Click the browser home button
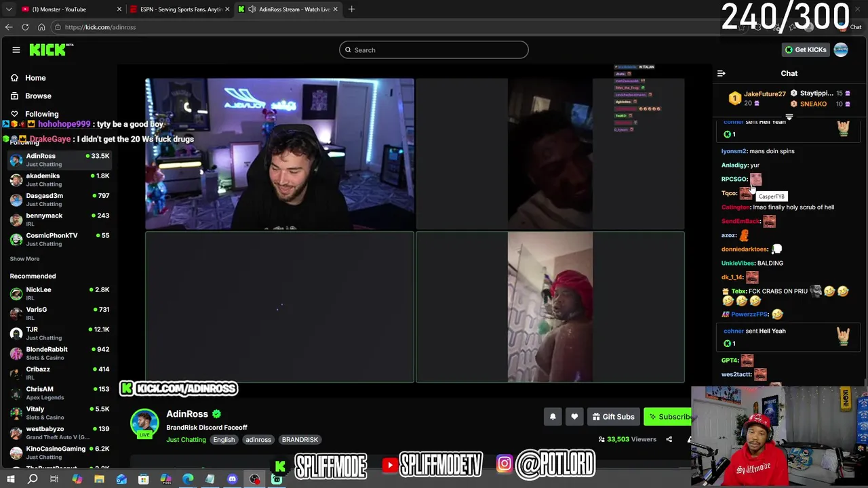Image resolution: width=868 pixels, height=488 pixels. pyautogui.click(x=41, y=27)
